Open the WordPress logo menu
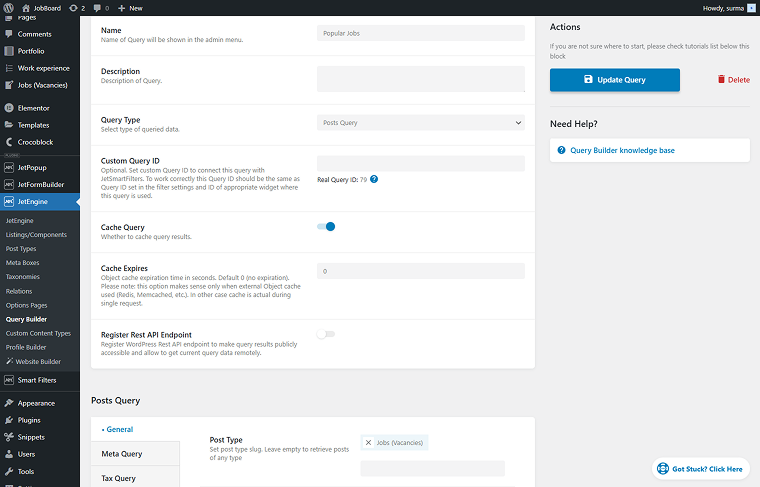The image size is (760, 487). [x=8, y=8]
